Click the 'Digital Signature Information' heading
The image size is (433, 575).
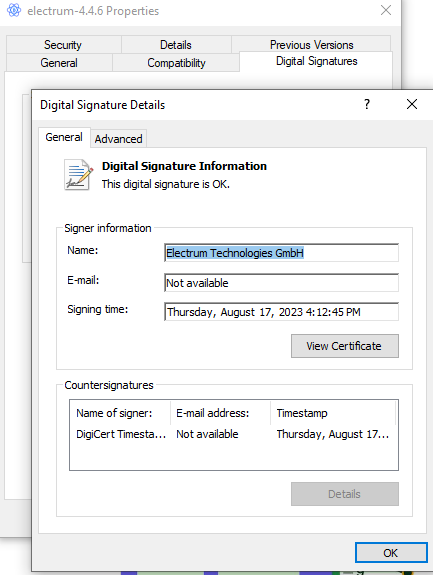pyautogui.click(x=184, y=166)
